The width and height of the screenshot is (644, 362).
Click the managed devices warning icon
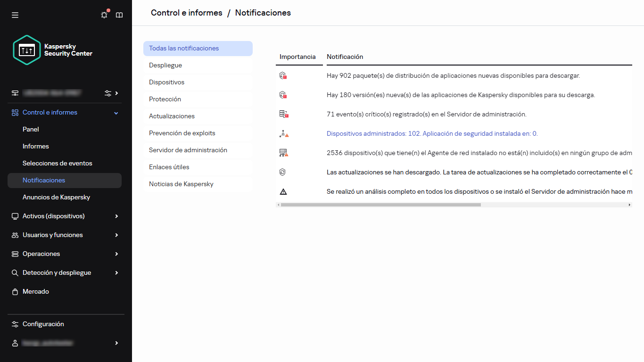[x=283, y=133]
